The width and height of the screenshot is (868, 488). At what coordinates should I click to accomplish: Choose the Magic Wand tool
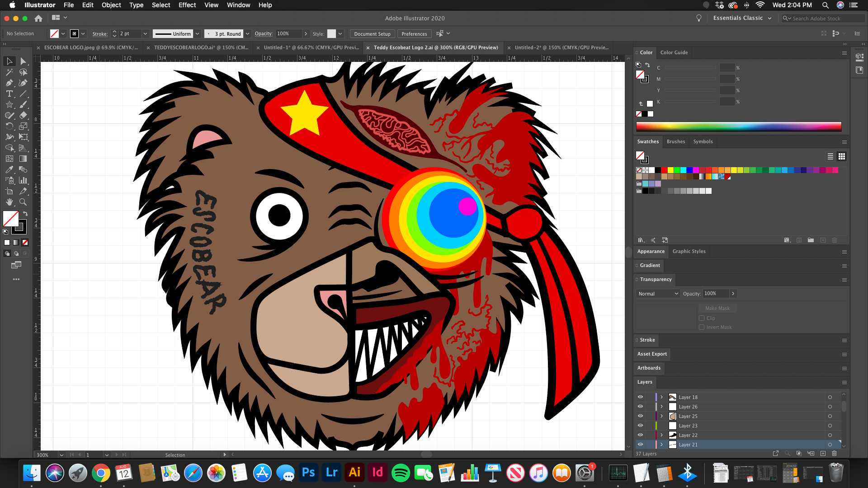[x=9, y=72]
